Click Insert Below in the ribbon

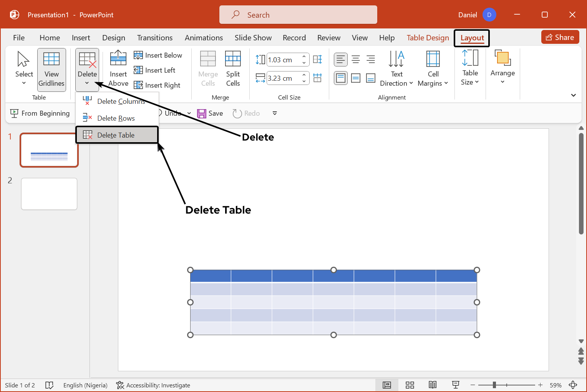coord(158,55)
